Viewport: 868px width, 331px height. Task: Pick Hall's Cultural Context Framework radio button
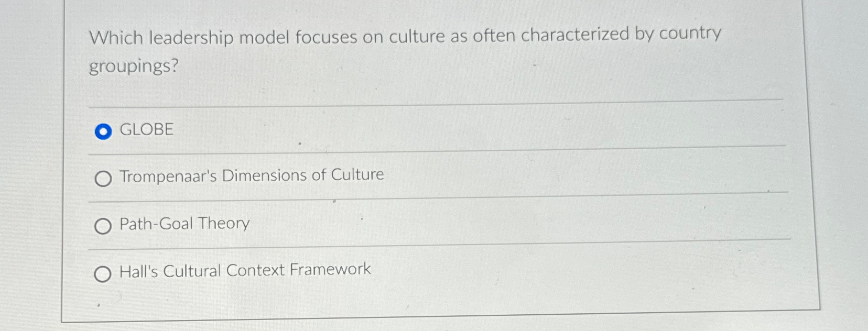[x=103, y=274]
